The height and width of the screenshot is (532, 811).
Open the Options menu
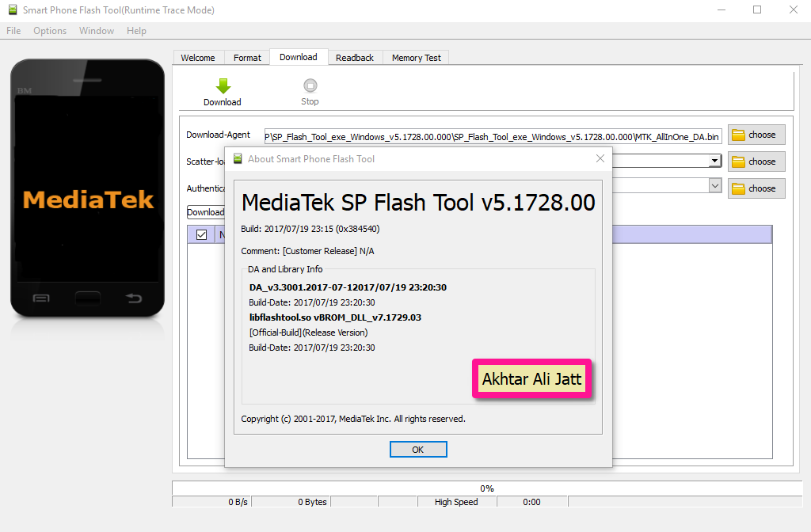pyautogui.click(x=50, y=31)
